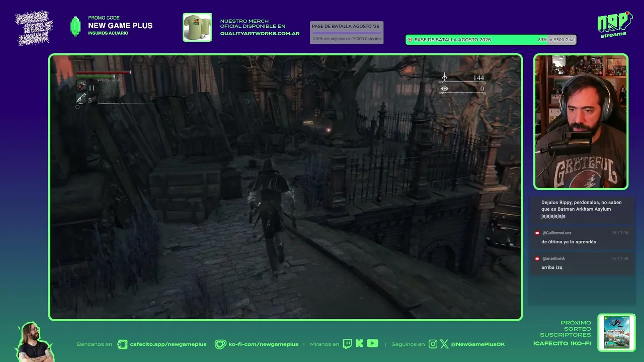Viewport: 644px width, 362px height.
Task: Click the YouTube icon in the footer
Action: tap(372, 343)
